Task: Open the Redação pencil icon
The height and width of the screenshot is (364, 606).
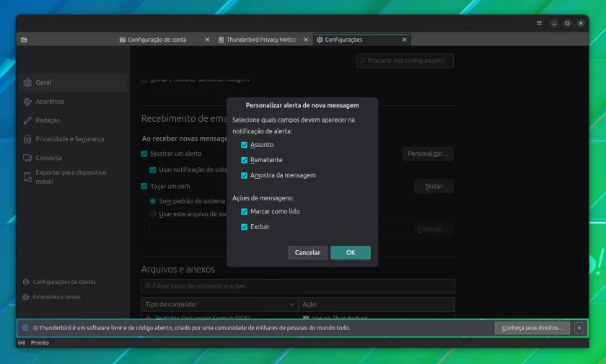Action: click(27, 120)
